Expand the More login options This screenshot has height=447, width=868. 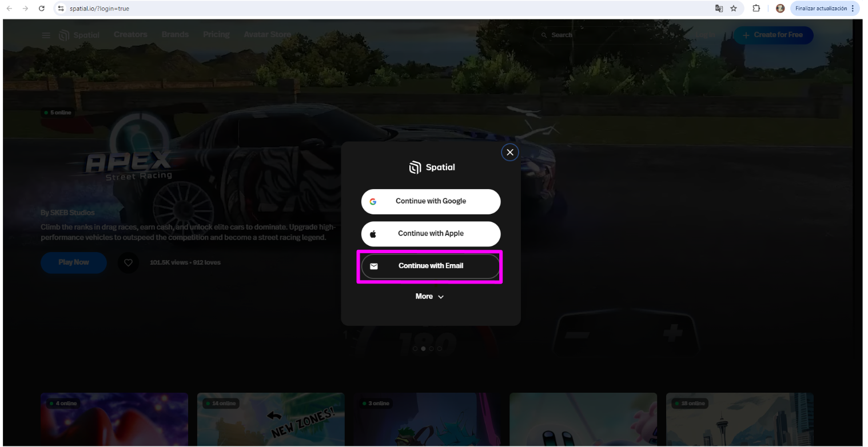(429, 296)
